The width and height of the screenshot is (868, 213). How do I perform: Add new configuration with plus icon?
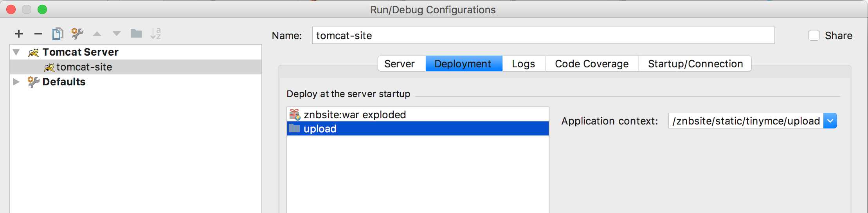(x=18, y=34)
